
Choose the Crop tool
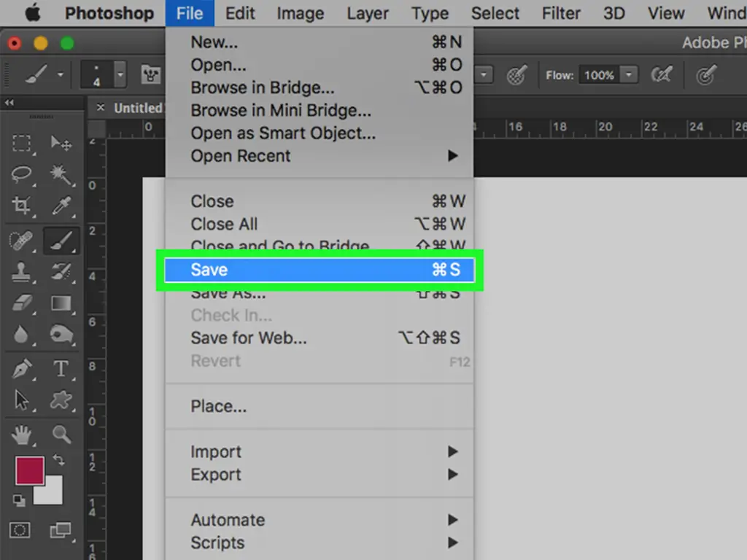click(22, 206)
